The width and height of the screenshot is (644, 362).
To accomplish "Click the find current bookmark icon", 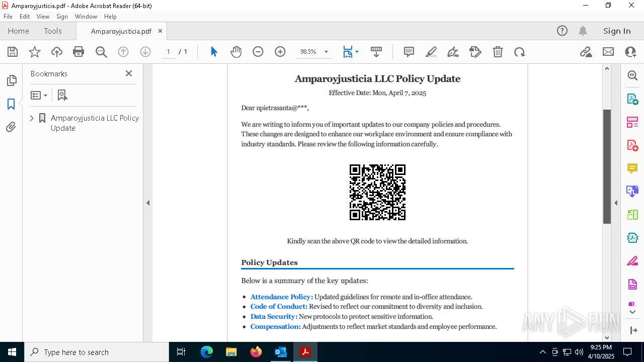I will click(x=62, y=95).
